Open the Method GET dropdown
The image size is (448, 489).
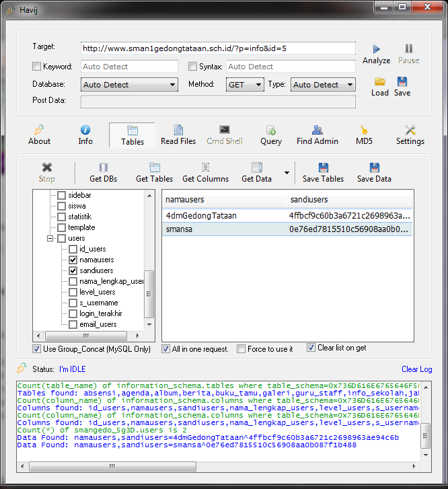(x=245, y=85)
